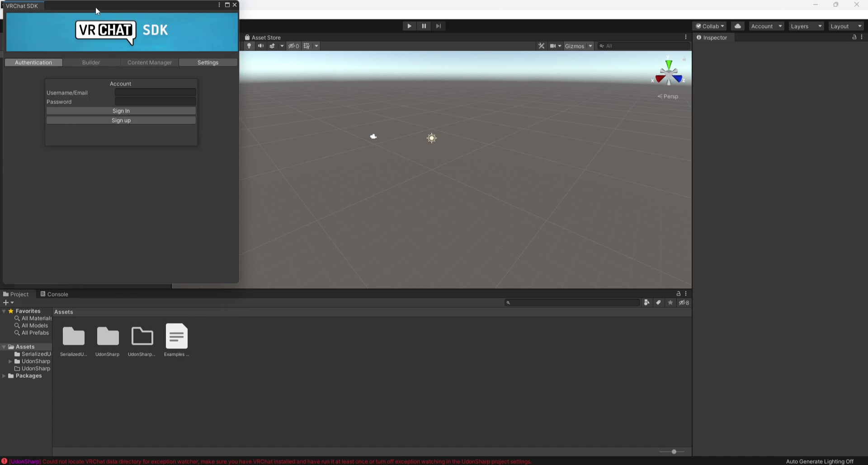Open the component tools icon in Scene toolbar

(x=541, y=46)
